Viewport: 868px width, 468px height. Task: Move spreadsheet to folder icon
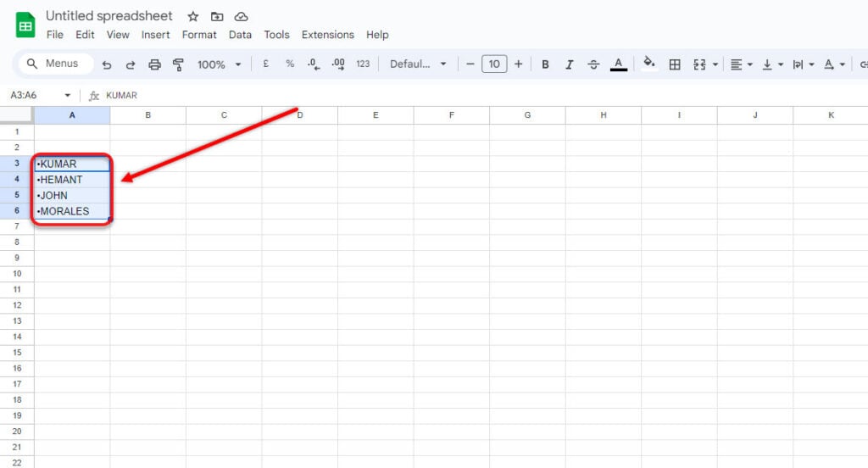click(217, 17)
